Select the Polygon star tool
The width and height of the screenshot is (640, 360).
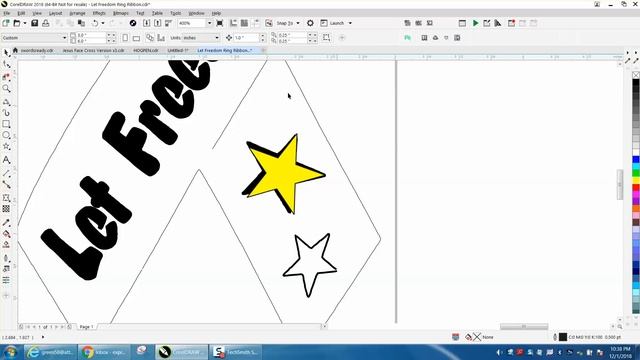6,146
